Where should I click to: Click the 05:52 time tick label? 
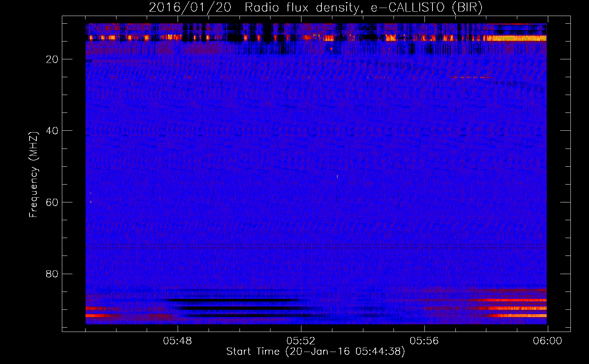(x=301, y=341)
